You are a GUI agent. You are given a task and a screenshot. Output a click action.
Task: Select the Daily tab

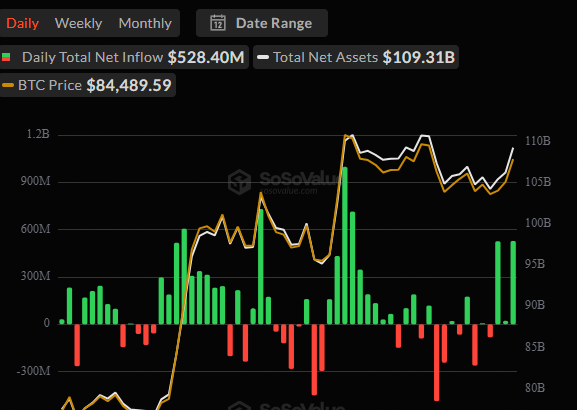click(x=22, y=24)
